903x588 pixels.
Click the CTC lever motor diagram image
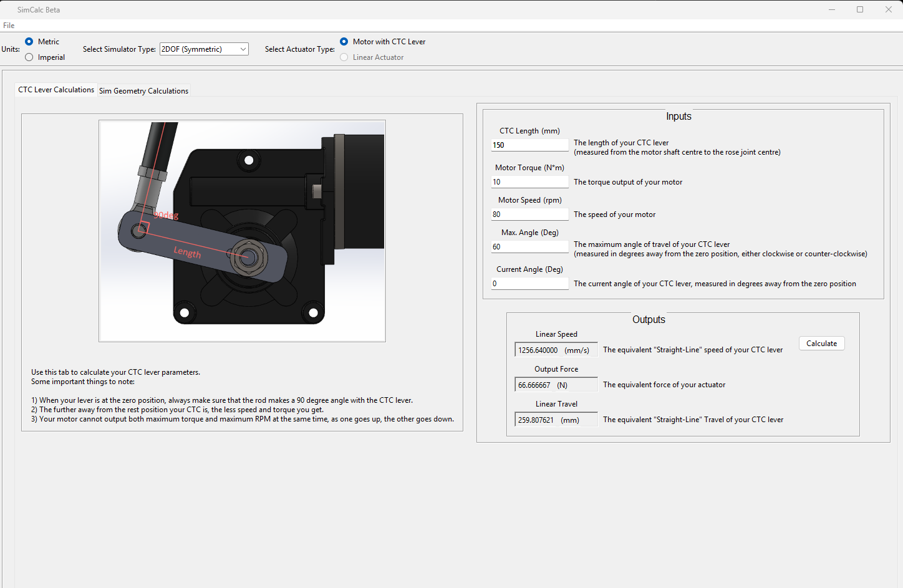pyautogui.click(x=242, y=231)
